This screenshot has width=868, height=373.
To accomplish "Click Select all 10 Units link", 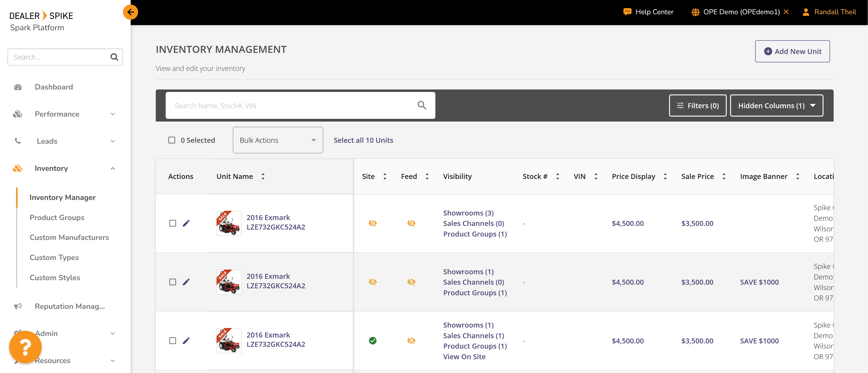I will (x=363, y=140).
